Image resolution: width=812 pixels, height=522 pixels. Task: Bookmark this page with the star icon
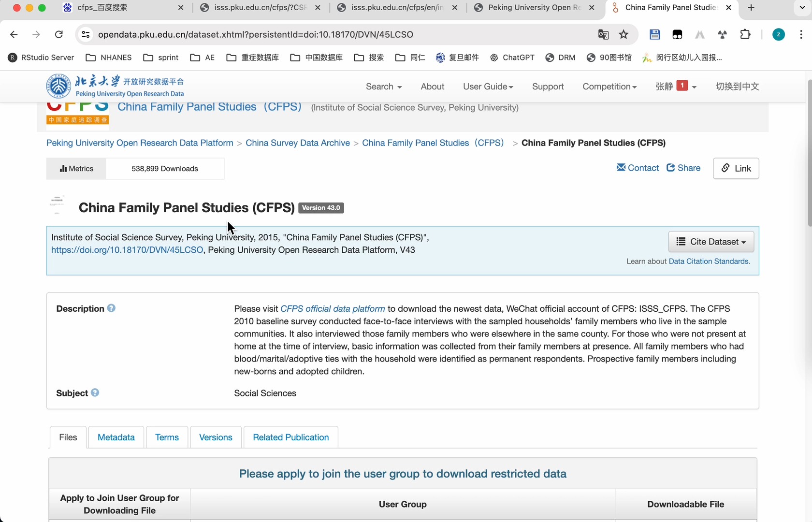623,34
